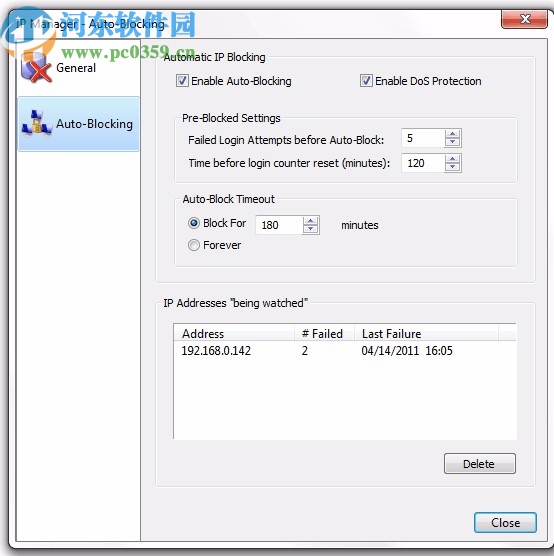Image resolution: width=554 pixels, height=556 pixels.
Task: Decrease Block For minutes with down arrow
Action: [x=310, y=229]
